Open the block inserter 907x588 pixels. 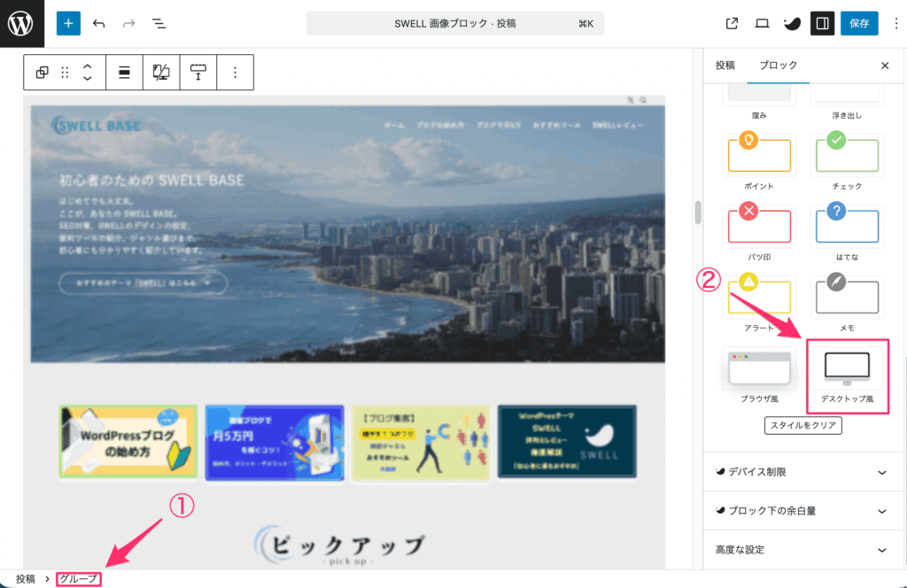coord(68,23)
